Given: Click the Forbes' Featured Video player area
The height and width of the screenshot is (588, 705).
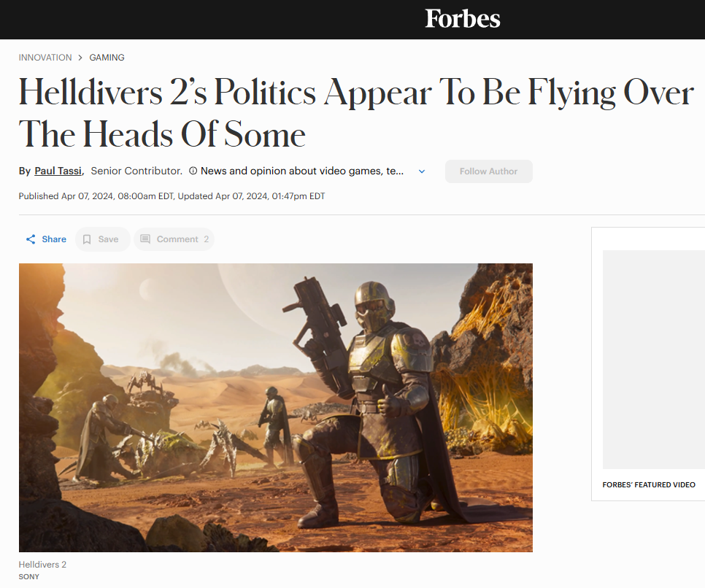Looking at the screenshot, I should 654,360.
